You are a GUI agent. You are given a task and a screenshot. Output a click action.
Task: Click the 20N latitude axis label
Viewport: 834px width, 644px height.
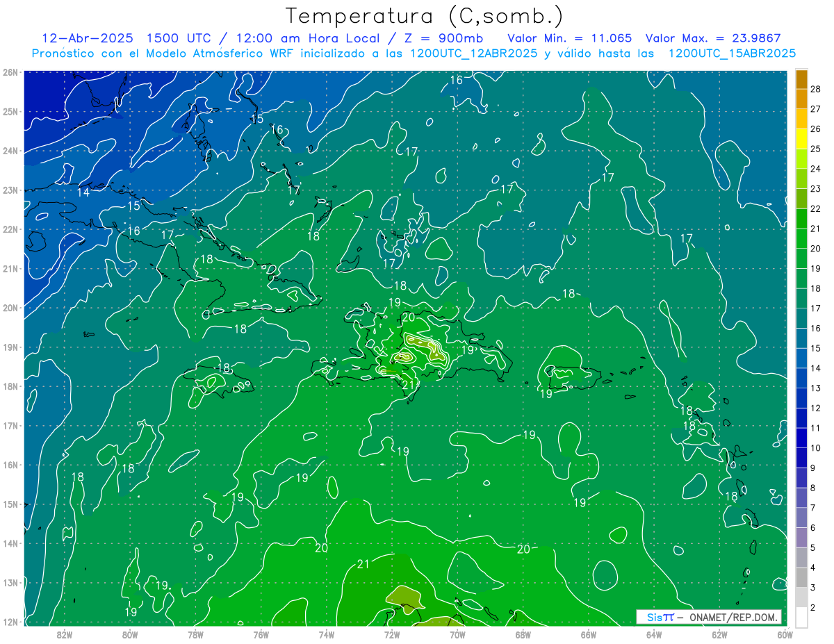coord(10,308)
